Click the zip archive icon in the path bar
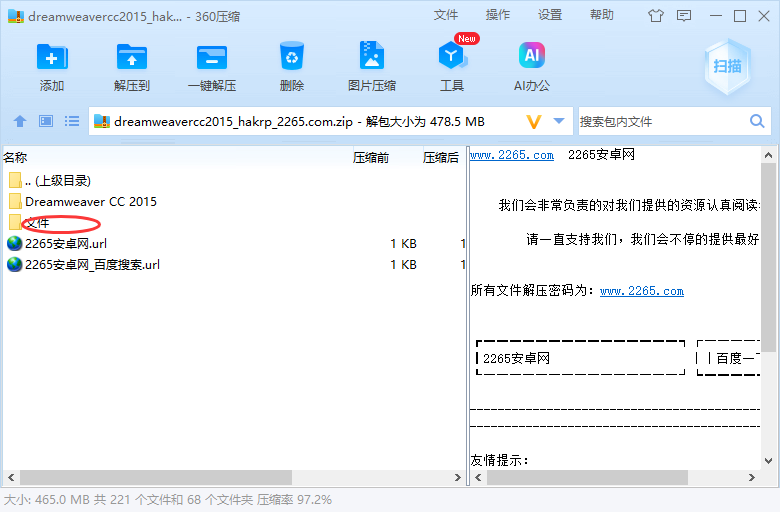The width and height of the screenshot is (780, 512). click(101, 121)
